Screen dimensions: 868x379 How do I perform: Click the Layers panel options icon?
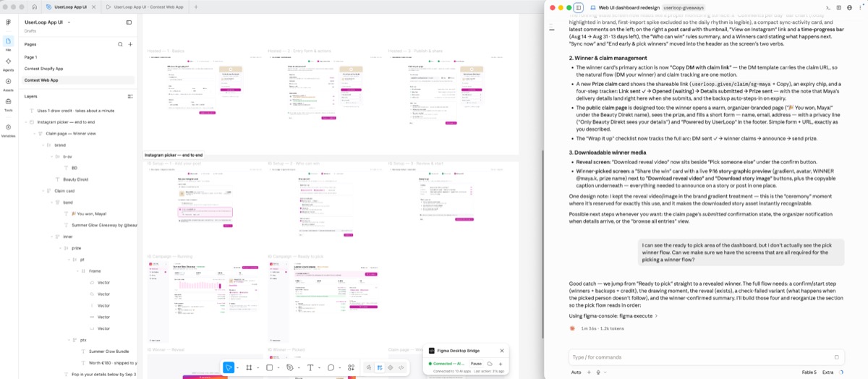130,96
